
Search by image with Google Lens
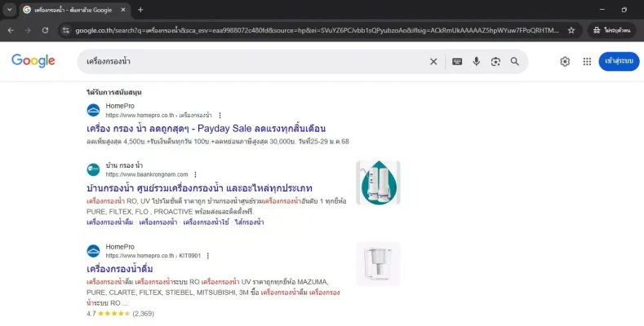(495, 62)
